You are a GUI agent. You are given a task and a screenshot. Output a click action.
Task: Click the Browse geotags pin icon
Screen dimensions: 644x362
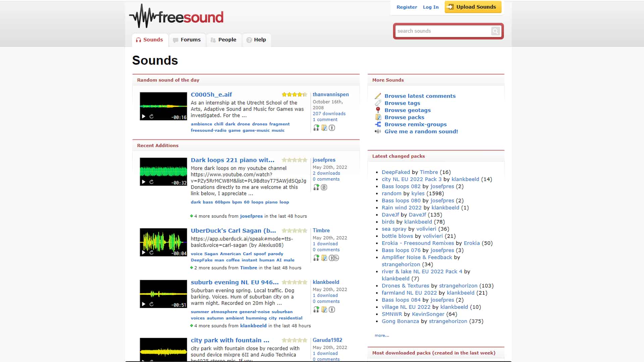pyautogui.click(x=378, y=110)
